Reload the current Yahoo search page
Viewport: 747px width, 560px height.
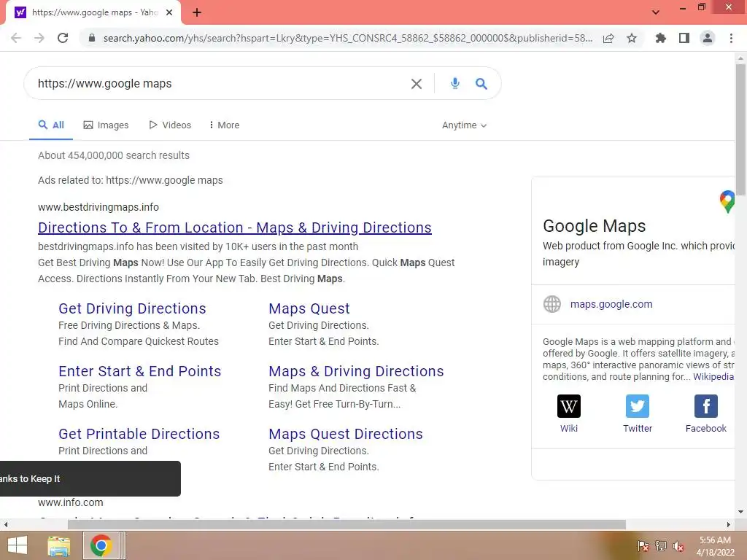[63, 38]
